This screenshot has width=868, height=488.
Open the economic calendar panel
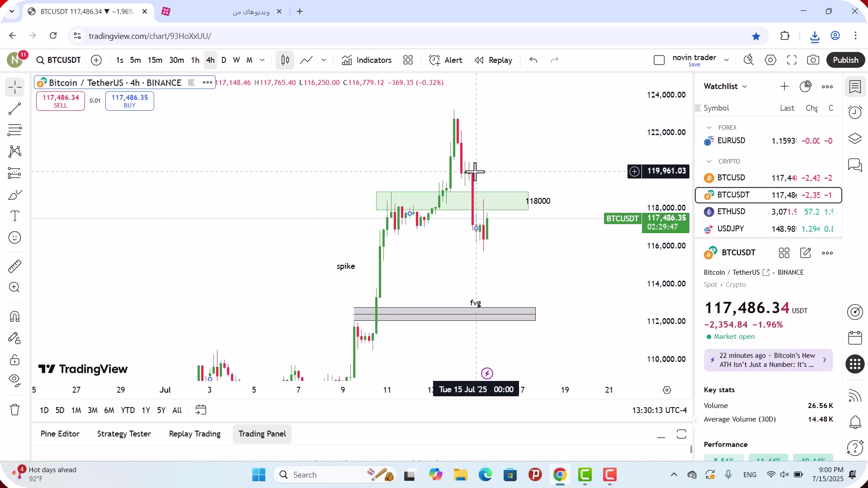click(x=855, y=338)
